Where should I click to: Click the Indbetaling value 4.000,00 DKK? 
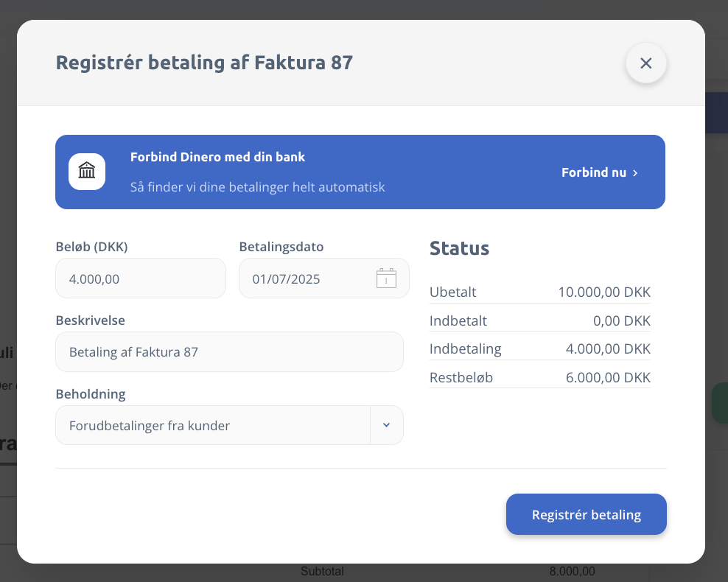coord(607,348)
